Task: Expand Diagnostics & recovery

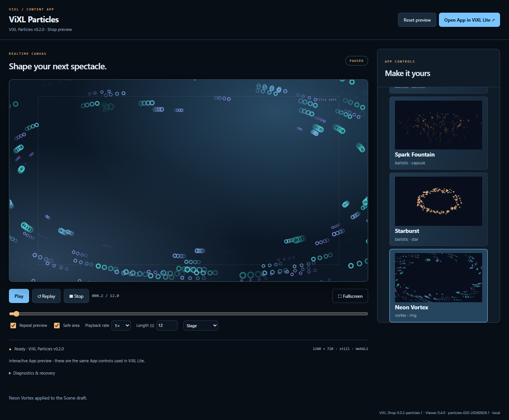Action: pyautogui.click(x=32, y=373)
